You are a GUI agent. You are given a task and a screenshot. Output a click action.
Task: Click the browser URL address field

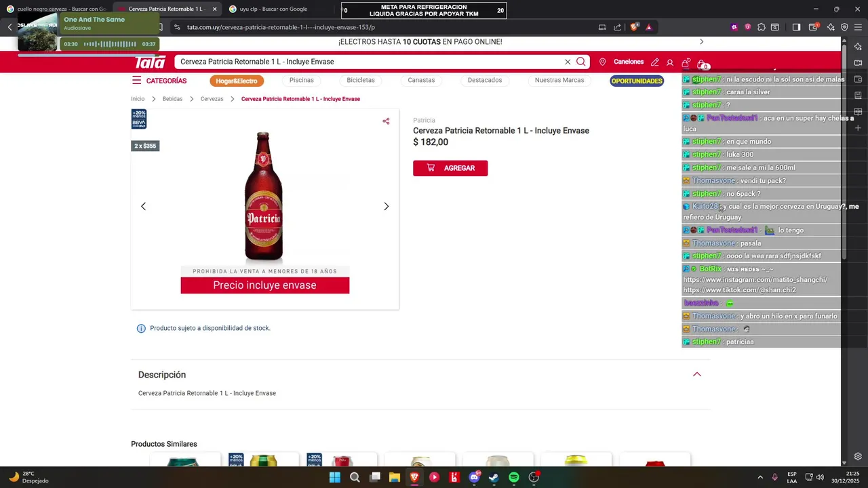click(x=380, y=27)
